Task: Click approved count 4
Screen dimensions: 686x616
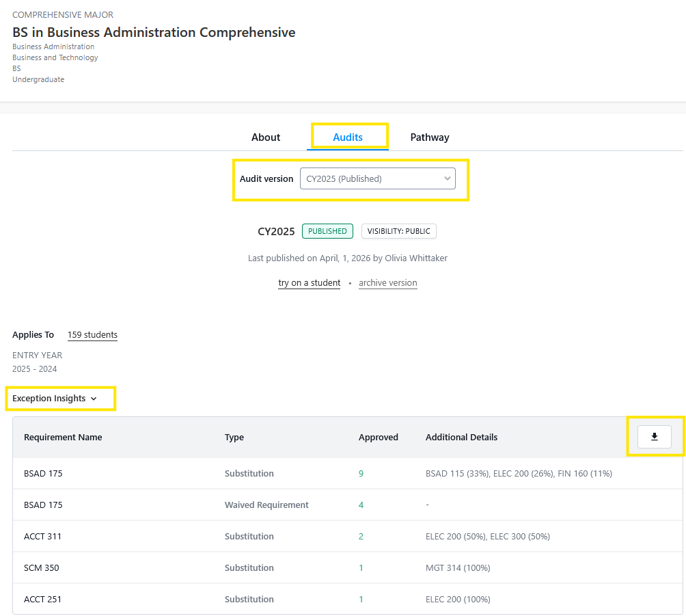Action: (x=361, y=505)
